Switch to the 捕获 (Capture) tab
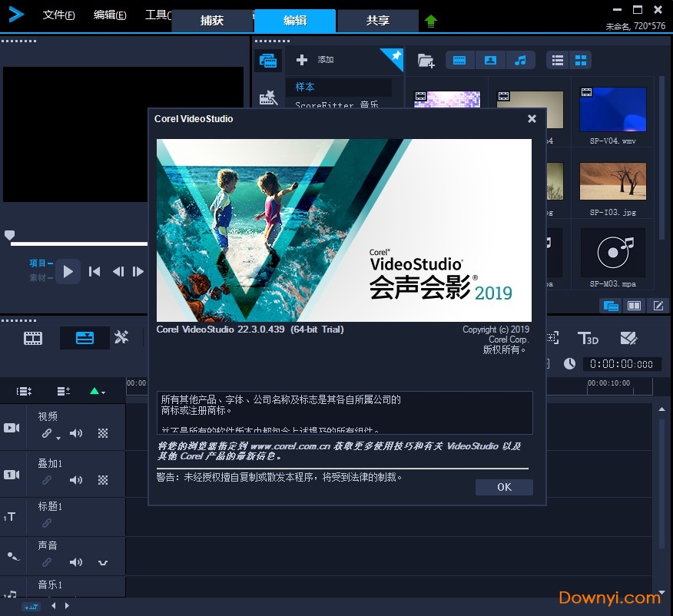 point(212,21)
